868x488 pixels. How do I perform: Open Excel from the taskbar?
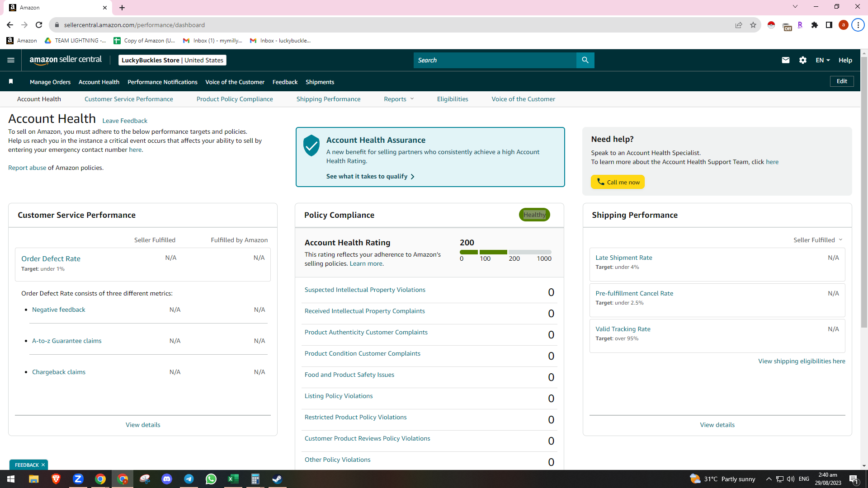pyautogui.click(x=233, y=479)
